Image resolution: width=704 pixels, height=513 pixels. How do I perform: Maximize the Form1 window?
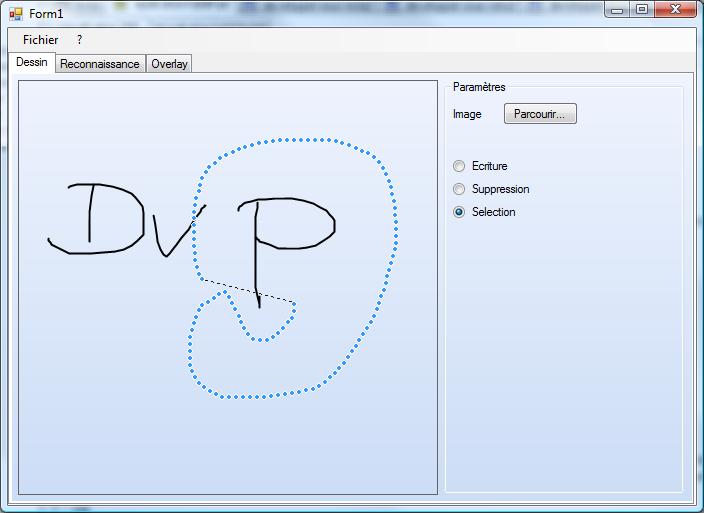(x=642, y=10)
